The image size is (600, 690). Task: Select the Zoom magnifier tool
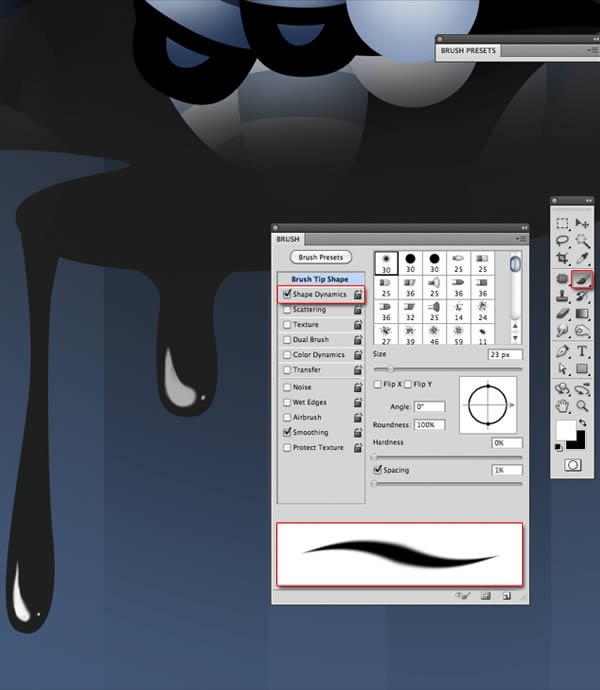coord(582,406)
